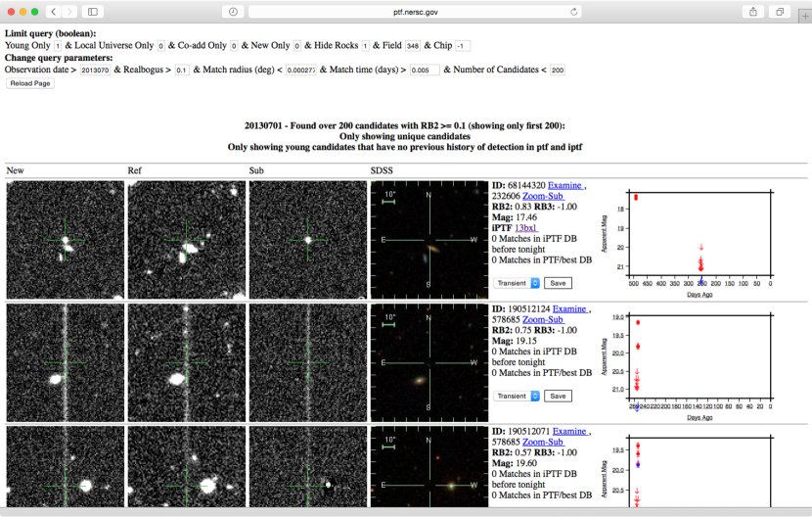The height and width of the screenshot is (517, 812).
Task: Click Sub image thumbnail of candidate 190512071
Action: (x=307, y=467)
